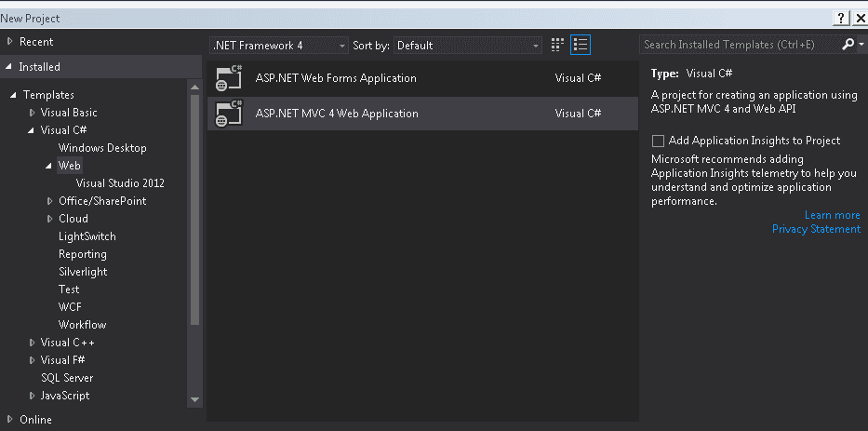Select the Windows Desktop category

click(102, 148)
